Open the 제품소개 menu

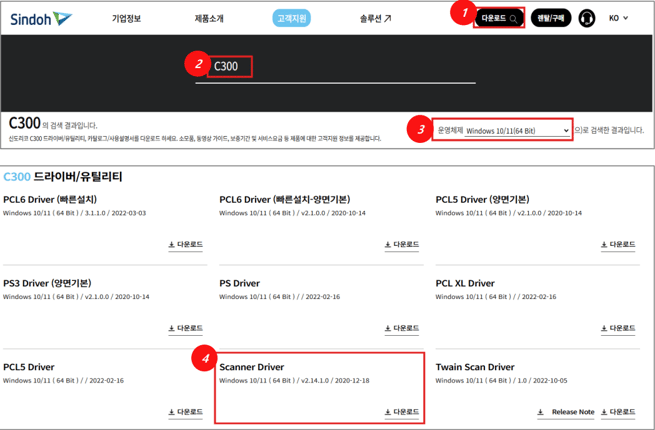(x=209, y=18)
